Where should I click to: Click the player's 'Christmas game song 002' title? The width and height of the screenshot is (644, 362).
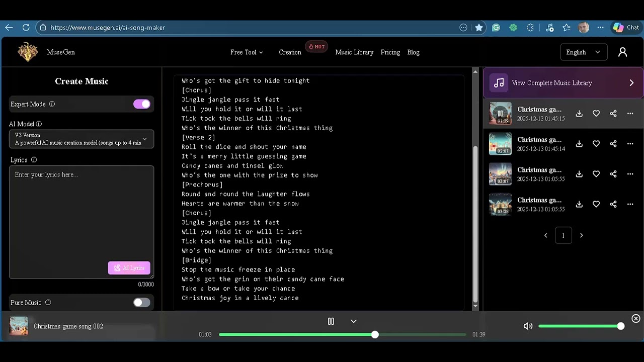click(68, 326)
